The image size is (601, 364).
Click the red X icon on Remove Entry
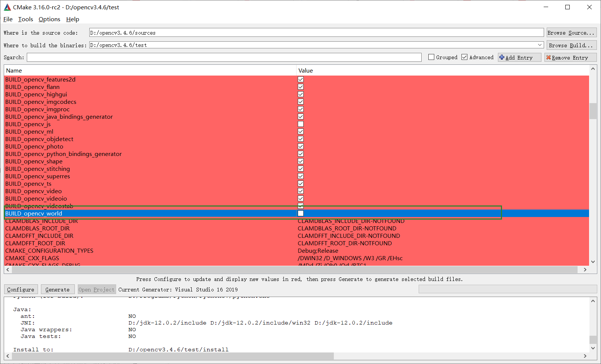548,57
